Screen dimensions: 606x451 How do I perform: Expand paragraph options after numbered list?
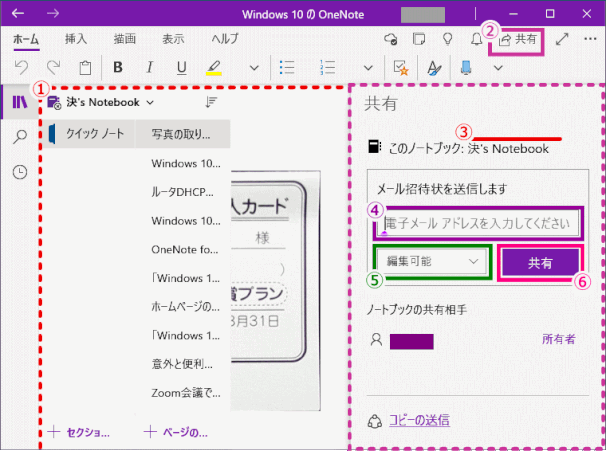[x=368, y=68]
